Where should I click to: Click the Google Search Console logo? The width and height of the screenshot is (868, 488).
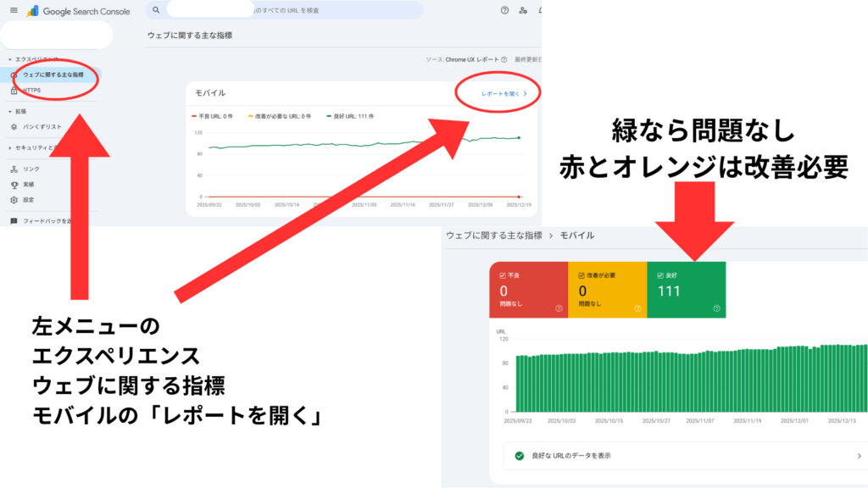point(75,11)
